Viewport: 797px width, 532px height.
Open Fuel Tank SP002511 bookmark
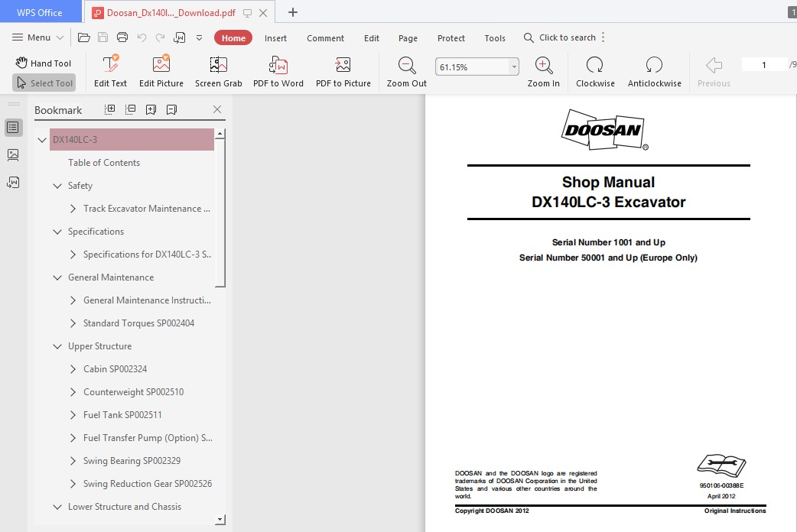click(122, 414)
